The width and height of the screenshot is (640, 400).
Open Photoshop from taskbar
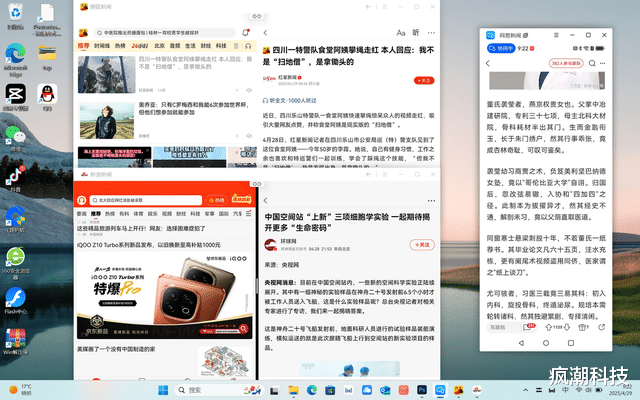point(422,390)
